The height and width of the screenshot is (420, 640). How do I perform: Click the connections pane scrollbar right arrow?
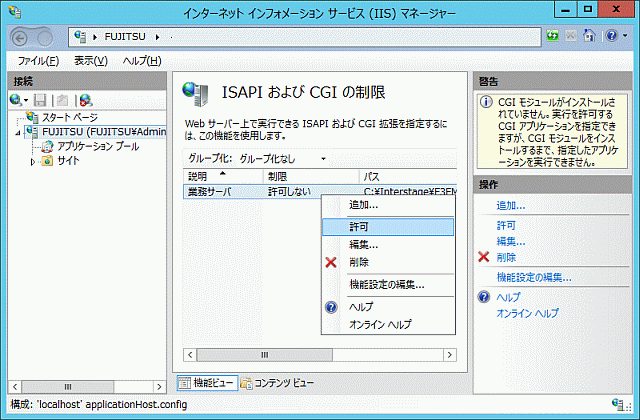coord(159,387)
